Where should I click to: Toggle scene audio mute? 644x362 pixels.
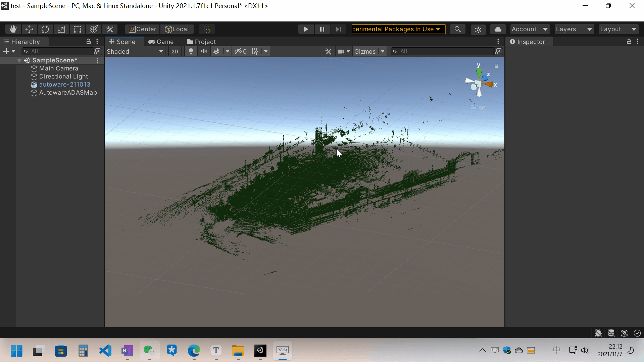(204, 51)
